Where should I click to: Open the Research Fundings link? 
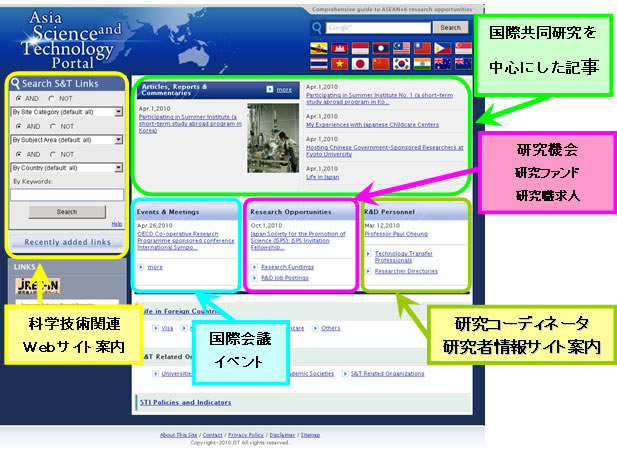coord(287,267)
